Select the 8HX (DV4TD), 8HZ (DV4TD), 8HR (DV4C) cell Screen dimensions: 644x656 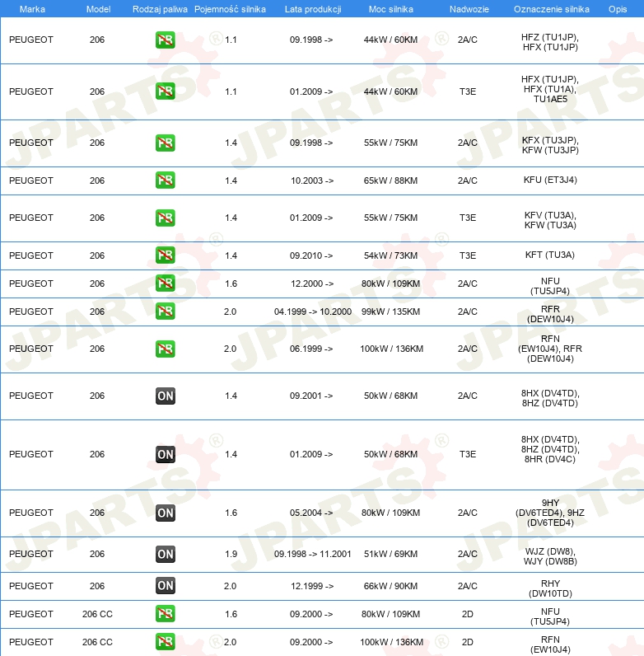(550, 449)
